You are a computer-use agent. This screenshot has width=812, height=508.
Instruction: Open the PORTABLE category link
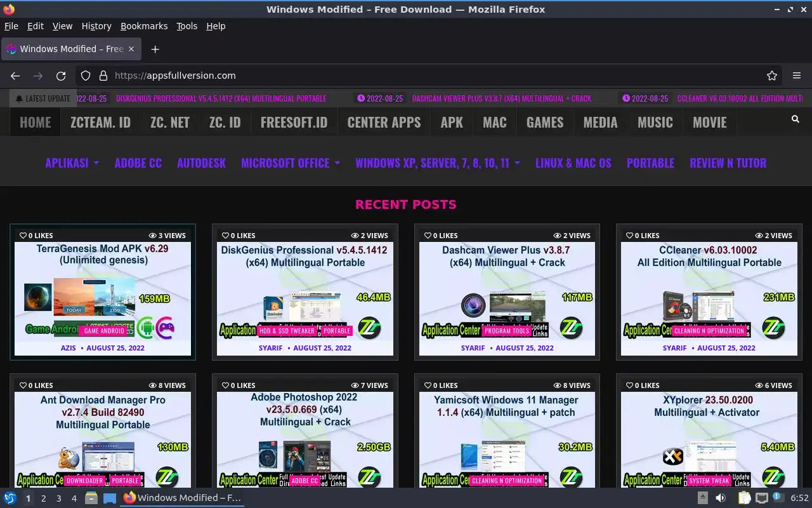pyautogui.click(x=650, y=163)
